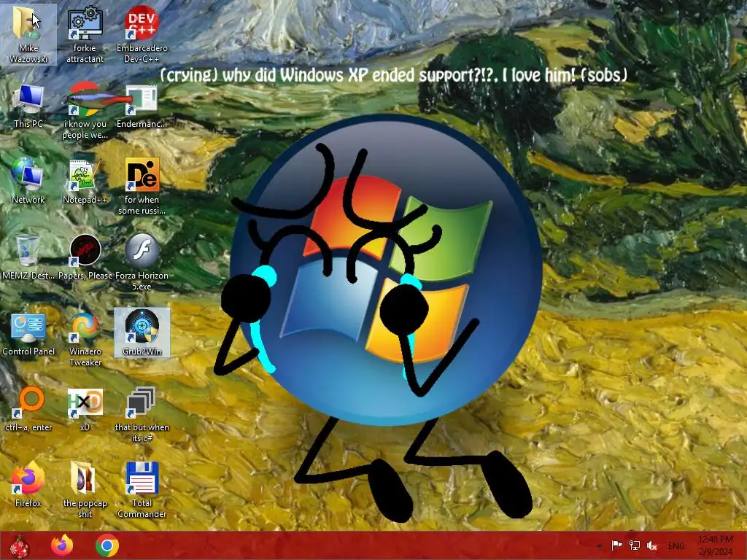The width and height of the screenshot is (747, 560).
Task: Select the Grub2Win shortcut
Action: coord(142,332)
